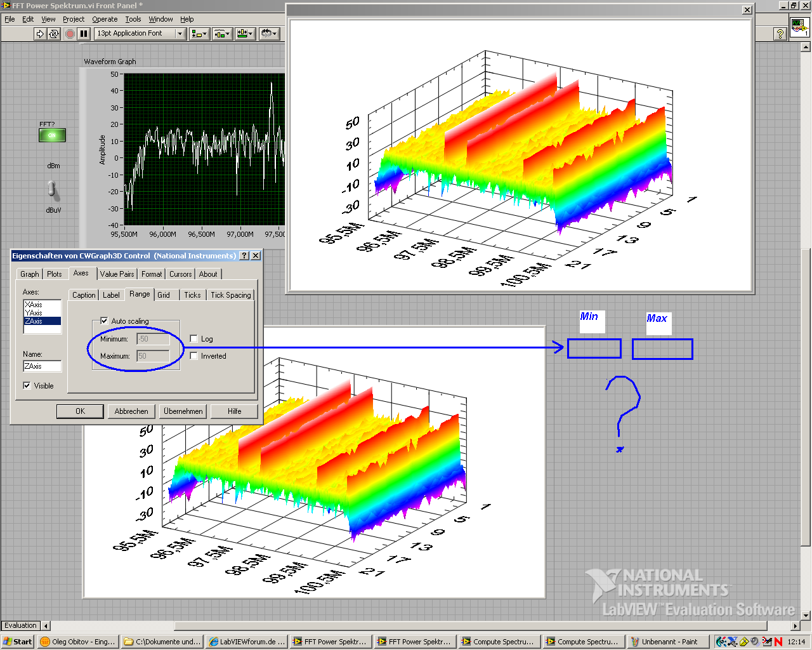Click the Hilfe button
Viewport: 812px width, 650px height.
click(x=235, y=411)
